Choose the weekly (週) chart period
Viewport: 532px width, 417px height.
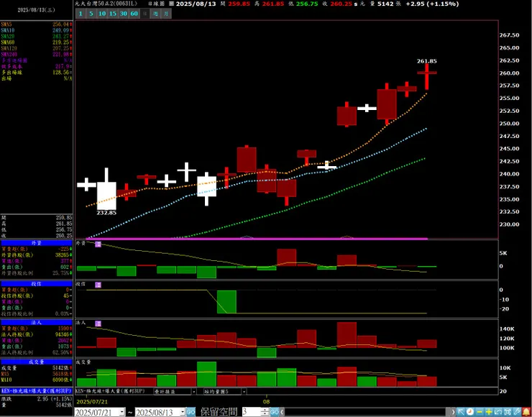click(x=155, y=14)
